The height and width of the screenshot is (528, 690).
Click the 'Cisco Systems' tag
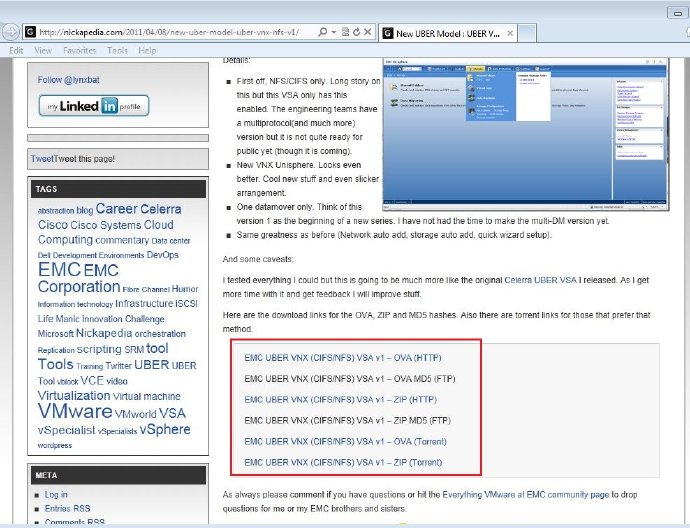(105, 225)
